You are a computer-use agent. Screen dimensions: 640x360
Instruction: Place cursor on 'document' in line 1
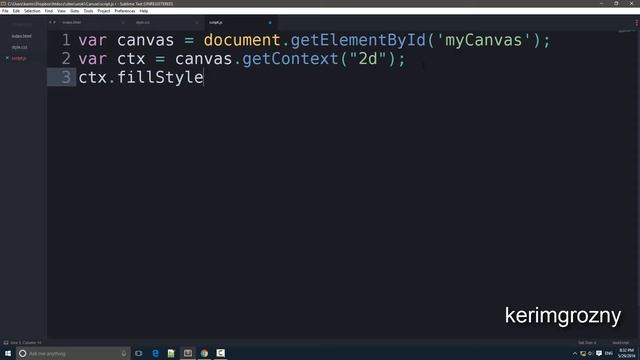point(242,40)
